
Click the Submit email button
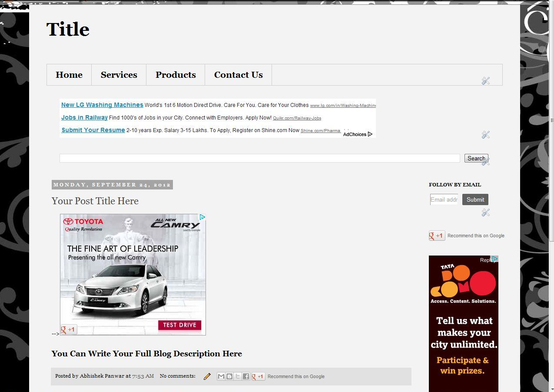click(x=475, y=199)
